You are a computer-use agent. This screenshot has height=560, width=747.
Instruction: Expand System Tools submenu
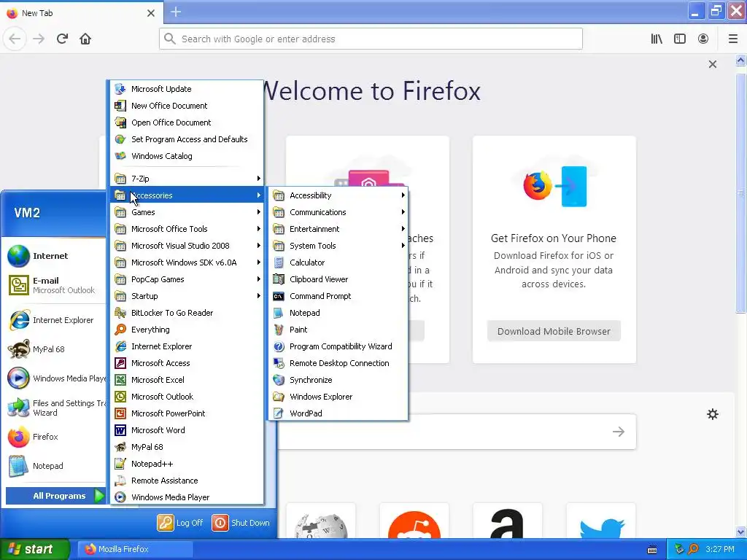[x=338, y=246]
